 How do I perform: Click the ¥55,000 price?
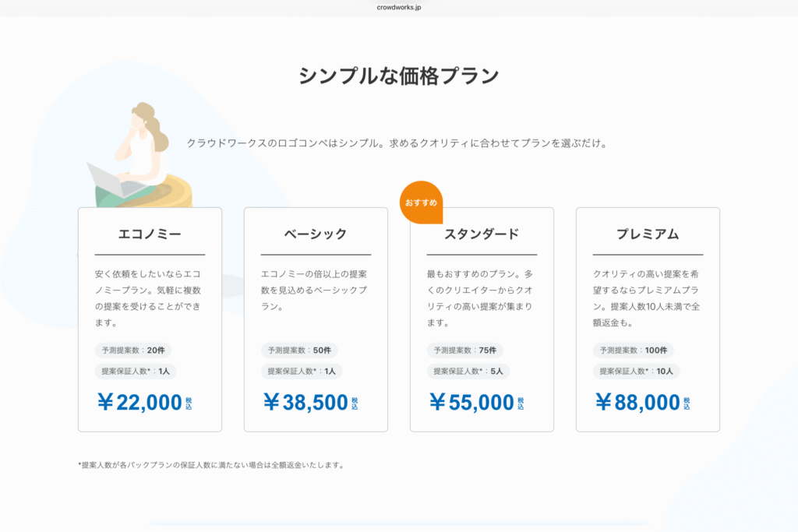coord(471,402)
